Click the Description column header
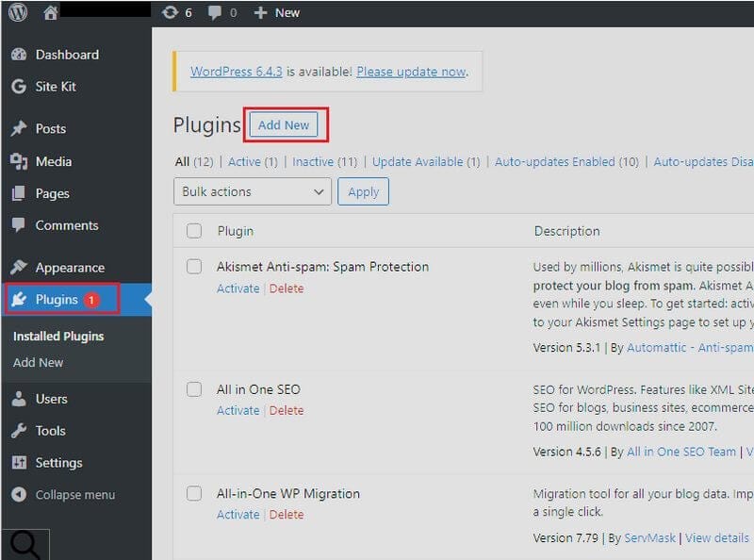Screen dimensions: 754x560 (x=567, y=231)
